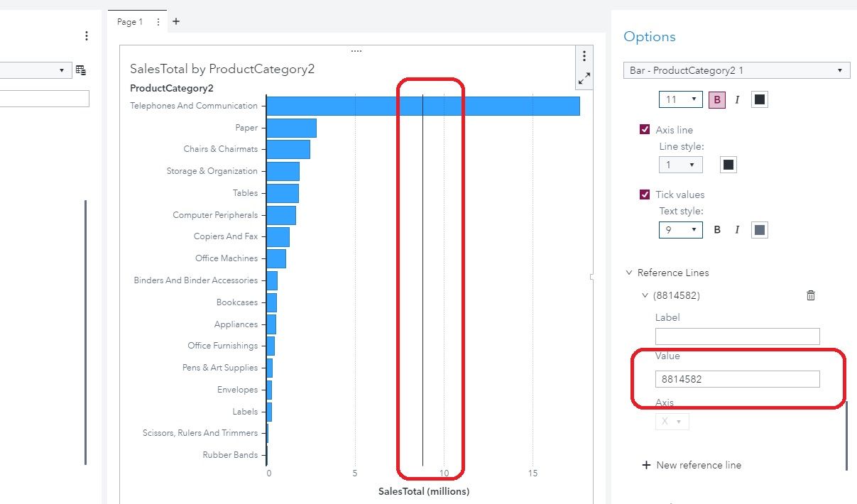The image size is (857, 504).
Task: Open the left sidebar vertical-dots menu
Action: coord(86,35)
